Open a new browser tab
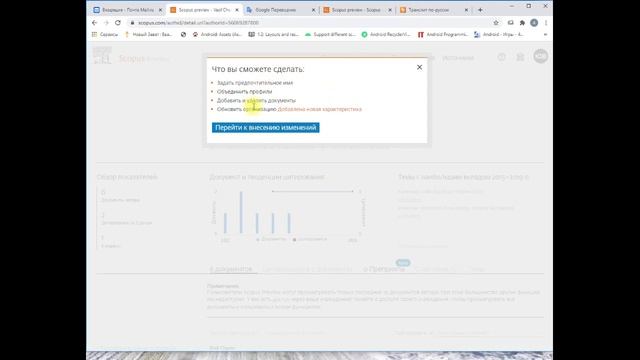The image size is (640, 360). (x=480, y=10)
